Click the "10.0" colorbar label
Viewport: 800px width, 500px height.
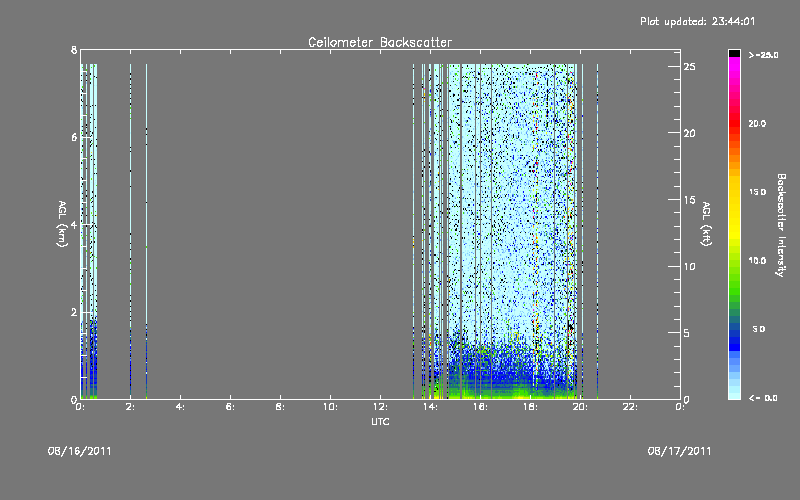(757, 260)
